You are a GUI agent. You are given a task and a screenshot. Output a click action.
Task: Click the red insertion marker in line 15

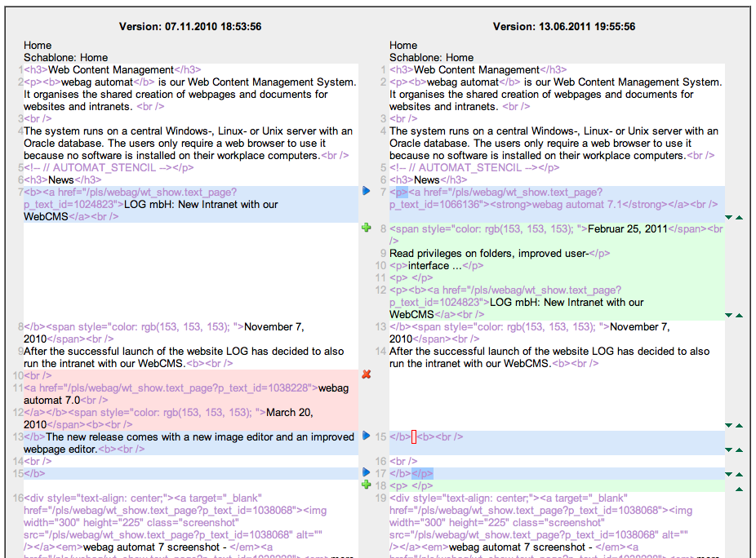tap(414, 437)
